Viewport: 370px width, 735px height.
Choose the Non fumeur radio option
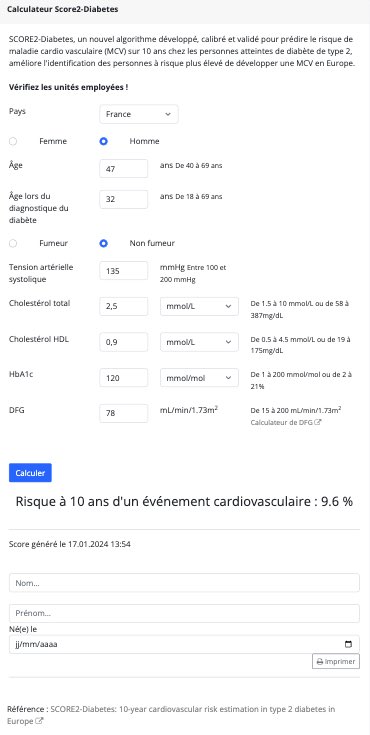[104, 243]
